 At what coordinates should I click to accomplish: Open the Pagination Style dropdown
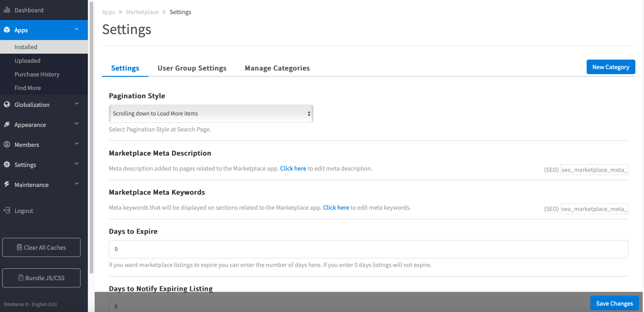click(211, 114)
